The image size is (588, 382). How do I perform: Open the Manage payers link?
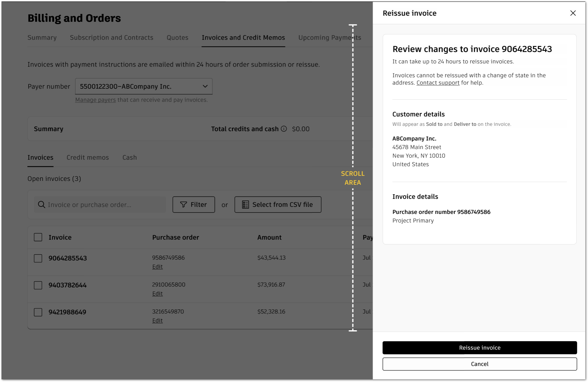pyautogui.click(x=95, y=100)
